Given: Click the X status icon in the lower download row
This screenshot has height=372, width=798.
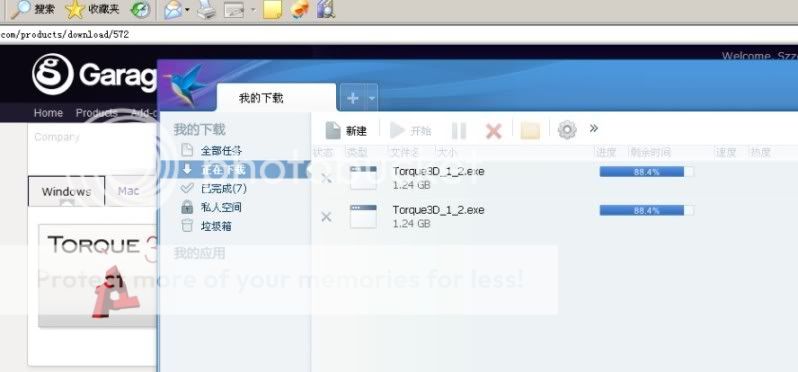Looking at the screenshot, I should pos(326,217).
